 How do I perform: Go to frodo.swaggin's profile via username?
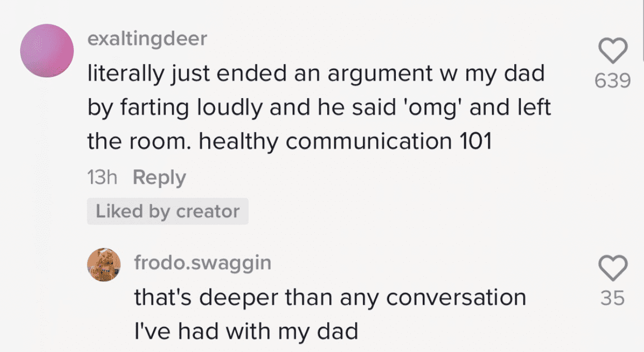click(203, 263)
